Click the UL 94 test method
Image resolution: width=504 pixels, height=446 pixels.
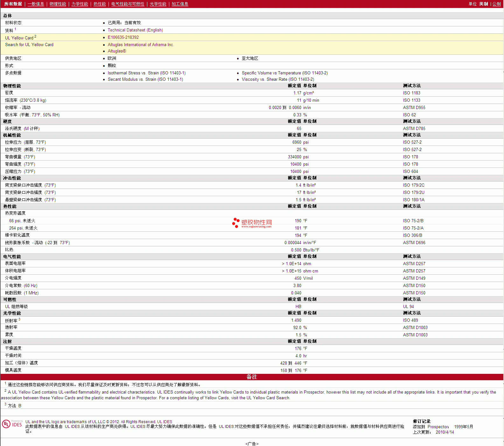coord(408,306)
